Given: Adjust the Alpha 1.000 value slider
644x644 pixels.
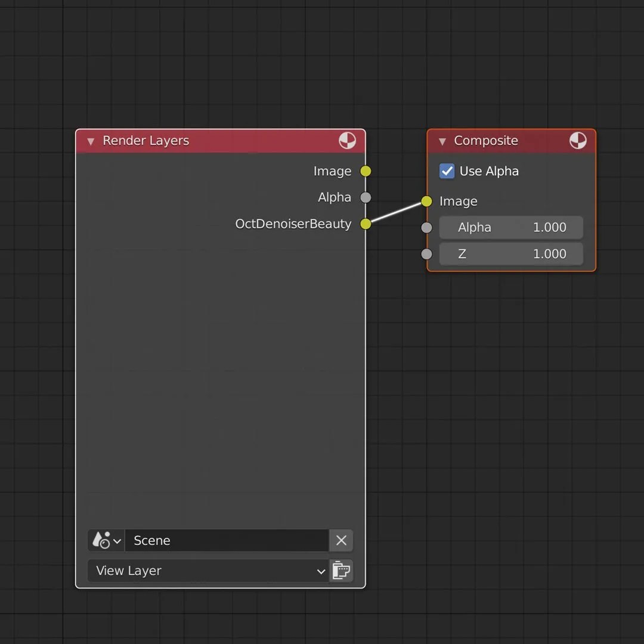Looking at the screenshot, I should click(511, 227).
